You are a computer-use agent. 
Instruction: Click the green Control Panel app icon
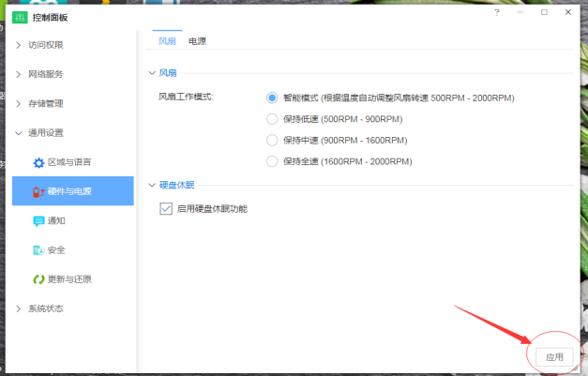tap(19, 18)
